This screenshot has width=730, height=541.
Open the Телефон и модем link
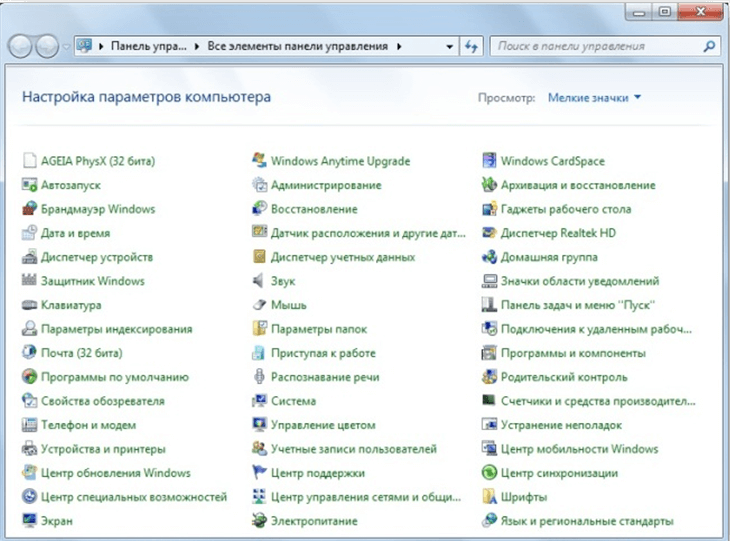pyautogui.click(x=88, y=425)
